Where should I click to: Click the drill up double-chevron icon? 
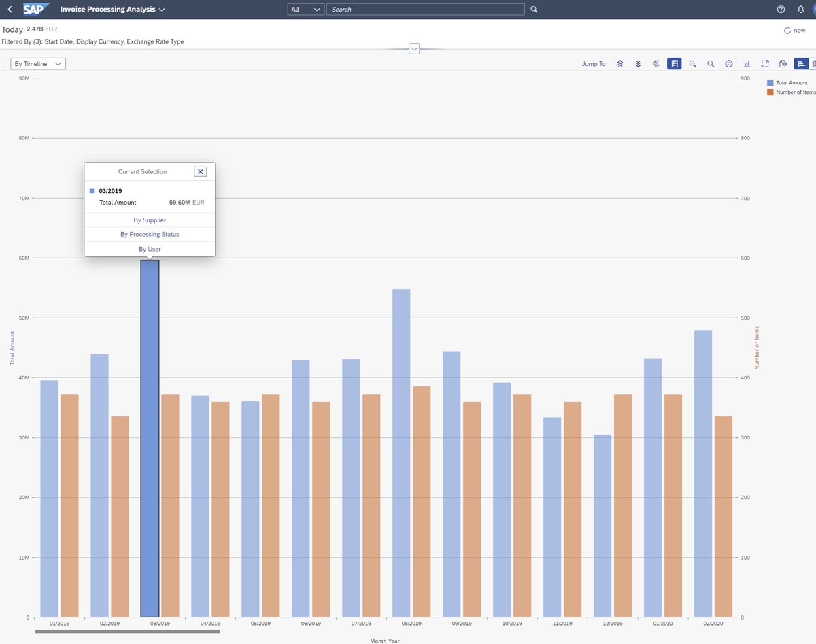coord(620,64)
